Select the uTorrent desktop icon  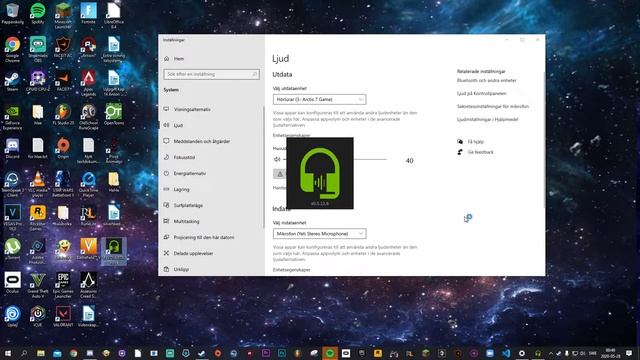[12, 249]
